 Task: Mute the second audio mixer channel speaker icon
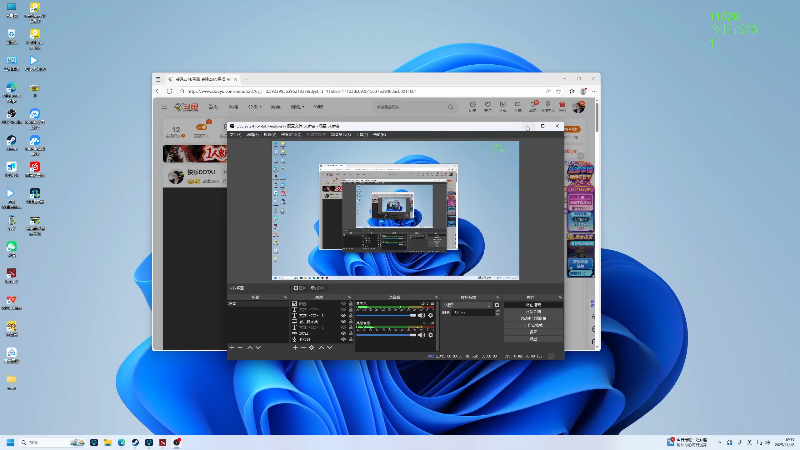[x=421, y=335]
